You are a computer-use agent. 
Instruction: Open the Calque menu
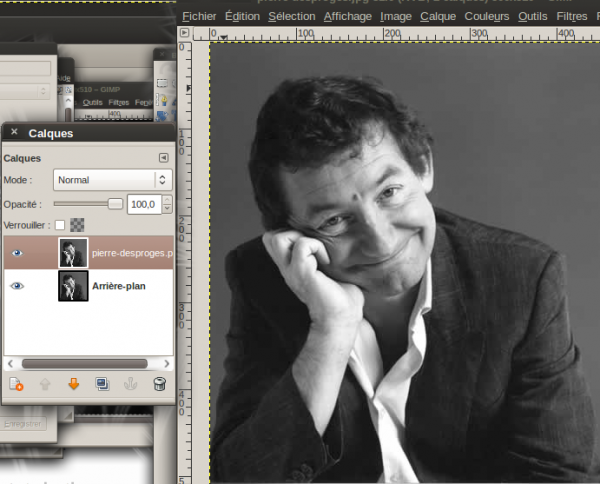[438, 16]
